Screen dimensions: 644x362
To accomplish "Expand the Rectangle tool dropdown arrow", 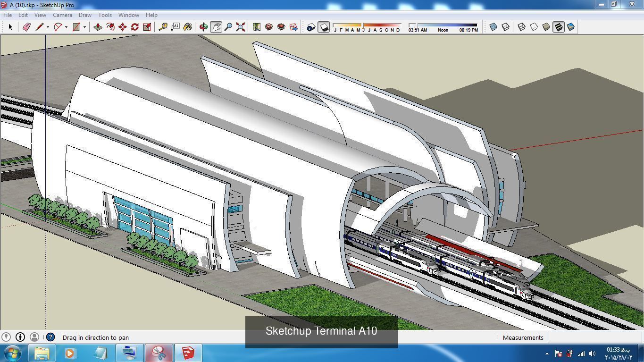I will [84, 27].
